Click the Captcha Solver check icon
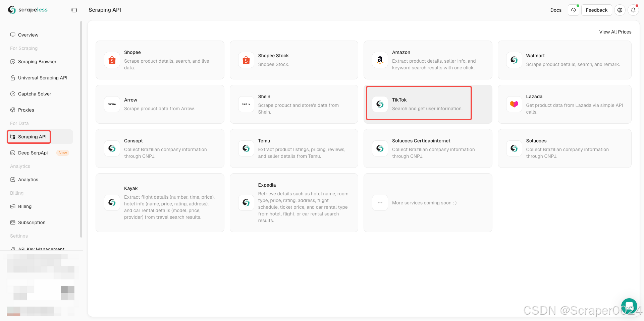 [x=13, y=94]
